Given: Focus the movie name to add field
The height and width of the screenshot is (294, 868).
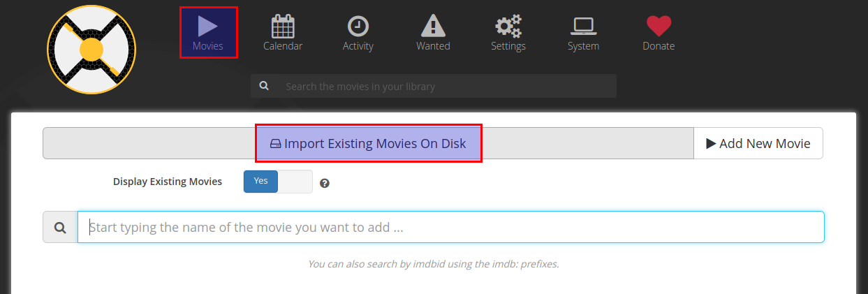Looking at the screenshot, I should [451, 227].
